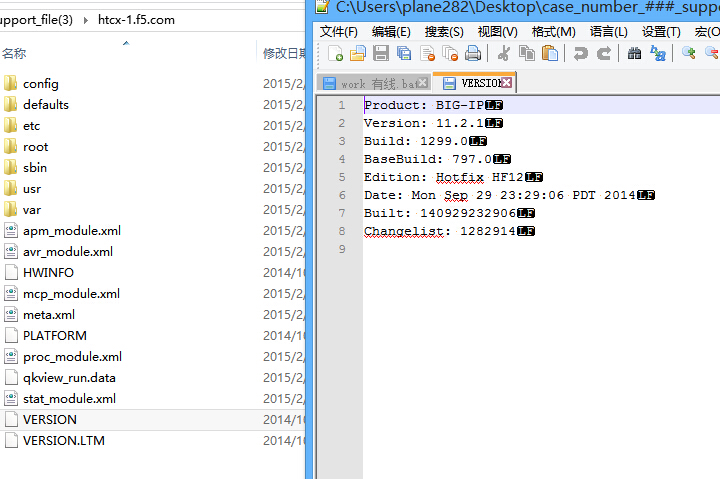Open the 语言(L) menu

click(608, 32)
